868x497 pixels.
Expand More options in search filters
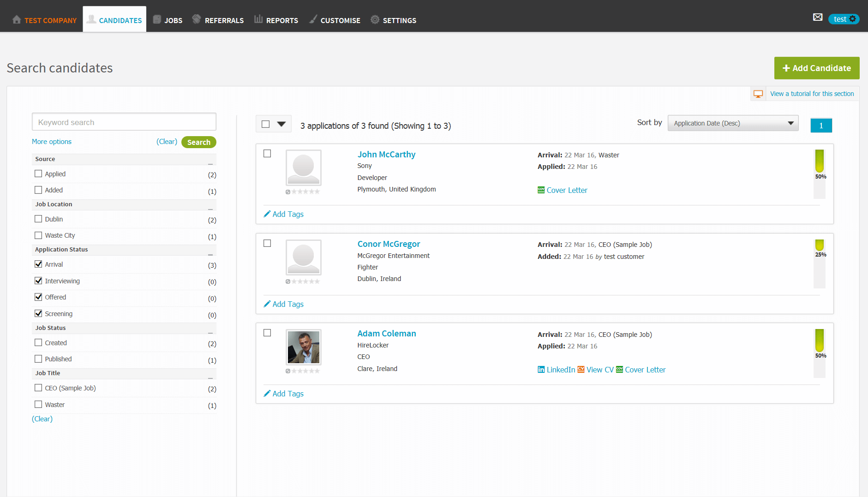51,141
